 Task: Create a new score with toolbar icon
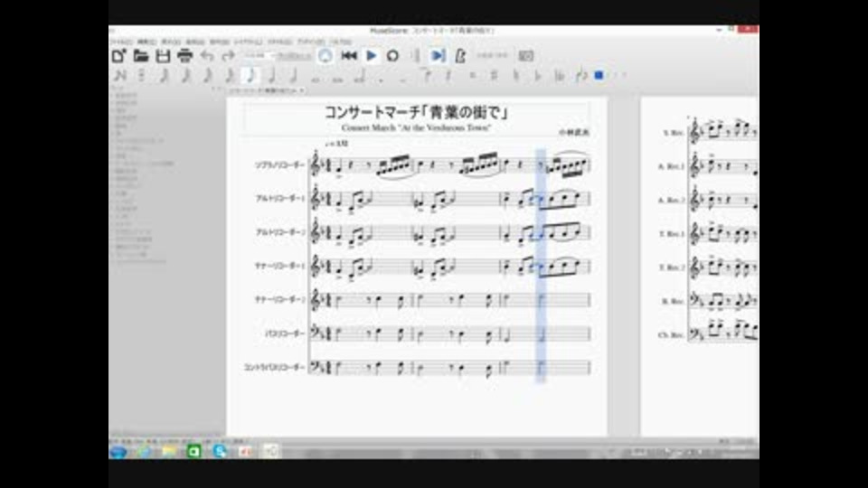pyautogui.click(x=118, y=56)
